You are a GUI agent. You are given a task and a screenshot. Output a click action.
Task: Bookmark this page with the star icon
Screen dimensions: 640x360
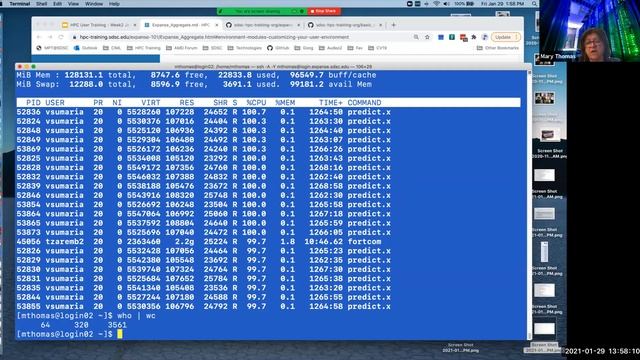(x=427, y=37)
